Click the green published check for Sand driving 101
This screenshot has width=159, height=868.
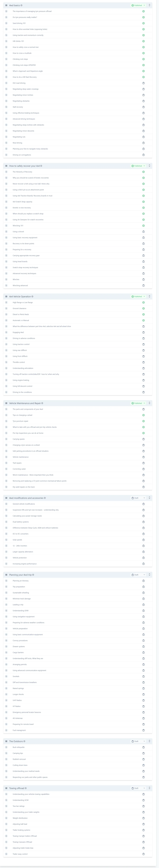coord(143,23)
